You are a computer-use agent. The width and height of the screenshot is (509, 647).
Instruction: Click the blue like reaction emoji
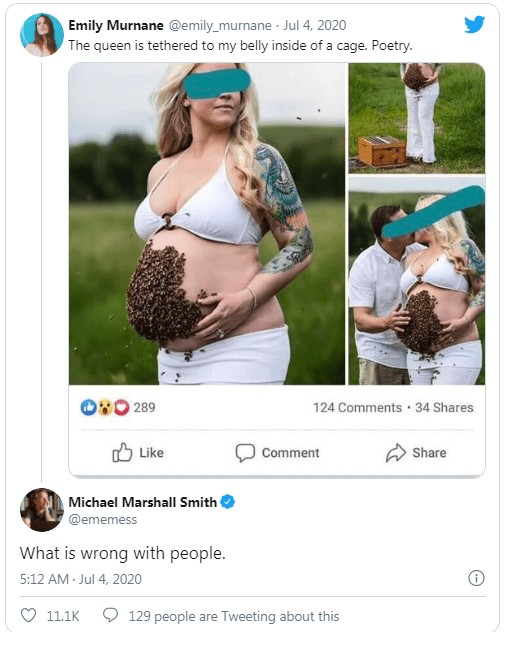point(88,408)
